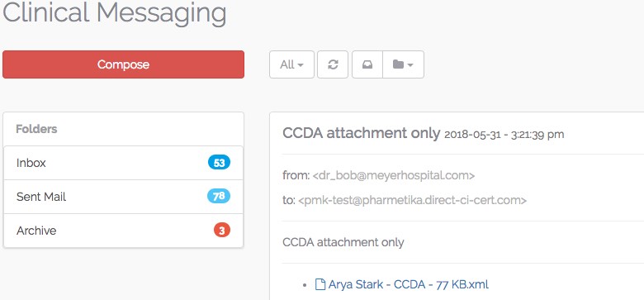644x300 pixels.
Task: Click sender address dr_bob@meyerhospital.com
Action: (394, 176)
